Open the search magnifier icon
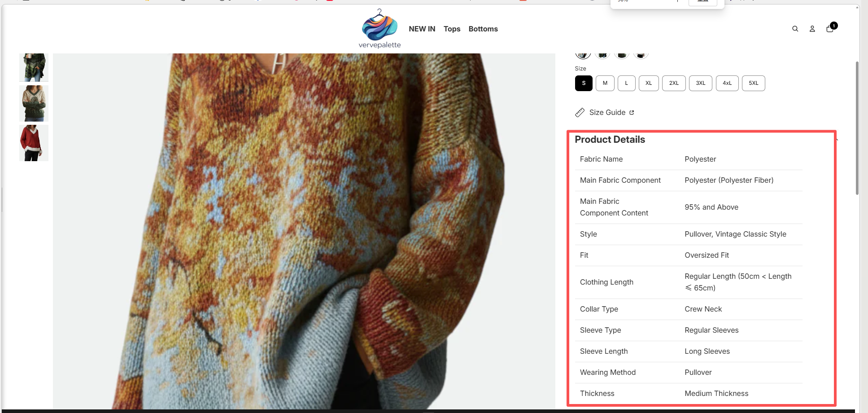This screenshot has height=413, width=868. (795, 29)
